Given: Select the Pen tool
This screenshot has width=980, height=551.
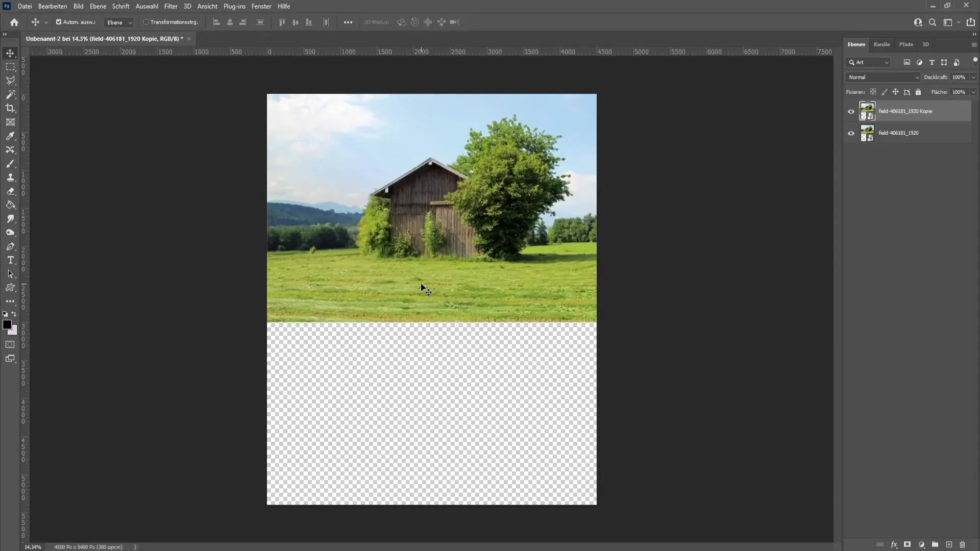Looking at the screenshot, I should 10,245.
